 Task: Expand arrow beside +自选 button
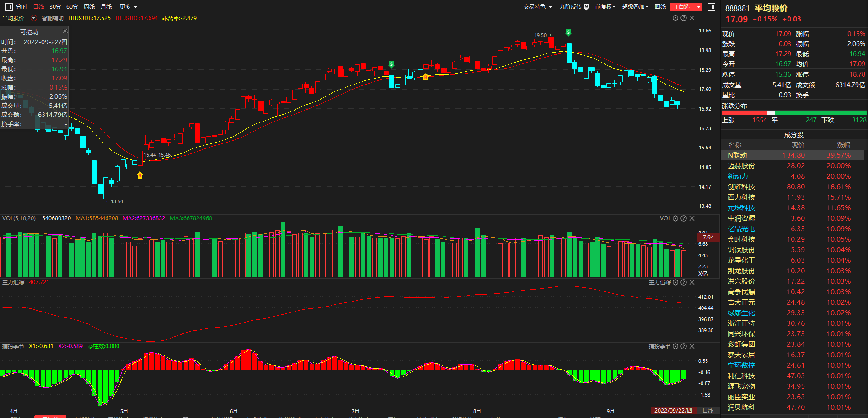(x=699, y=7)
